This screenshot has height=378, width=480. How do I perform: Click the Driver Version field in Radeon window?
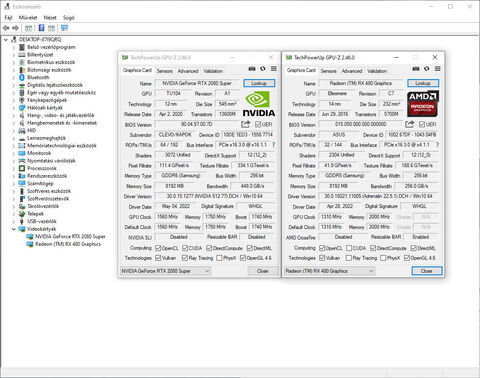[379, 196]
